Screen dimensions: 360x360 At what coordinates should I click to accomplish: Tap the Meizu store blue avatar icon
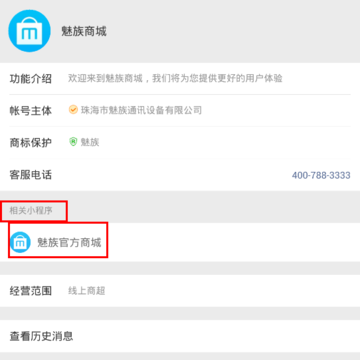[29, 31]
